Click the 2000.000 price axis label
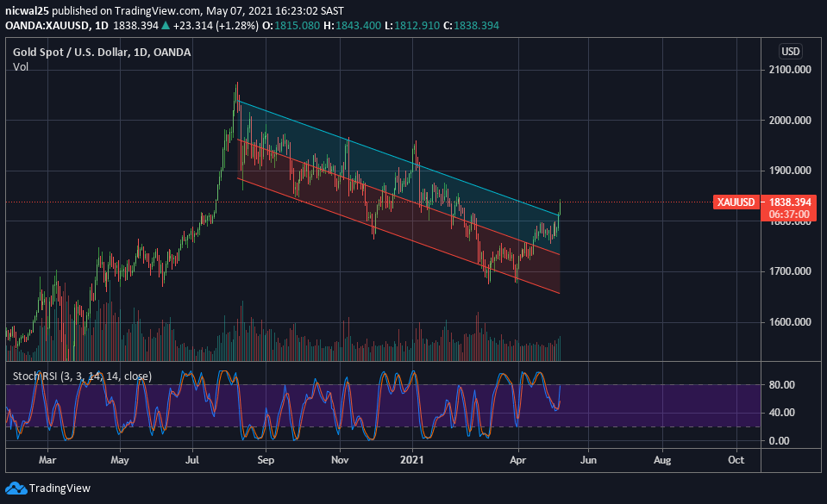The width and height of the screenshot is (827, 504). click(x=790, y=121)
